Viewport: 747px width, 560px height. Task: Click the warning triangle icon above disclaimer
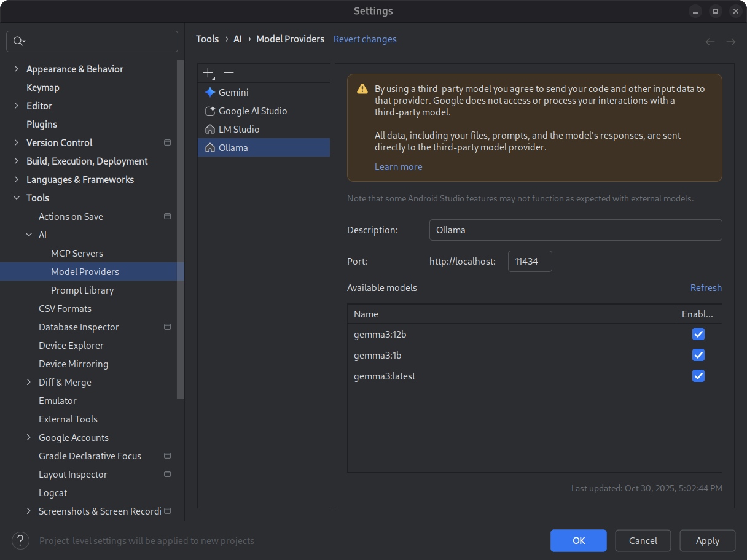point(361,88)
